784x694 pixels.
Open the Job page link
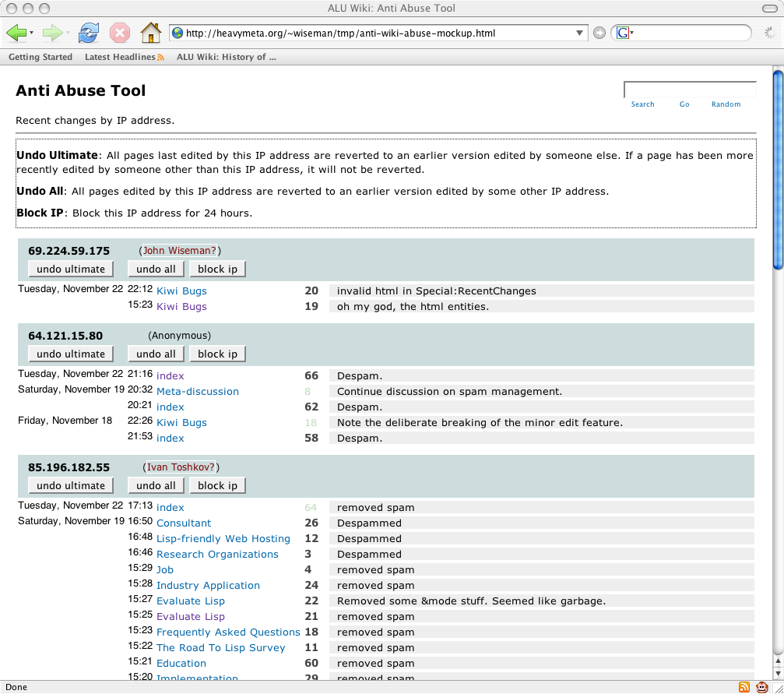coord(164,570)
